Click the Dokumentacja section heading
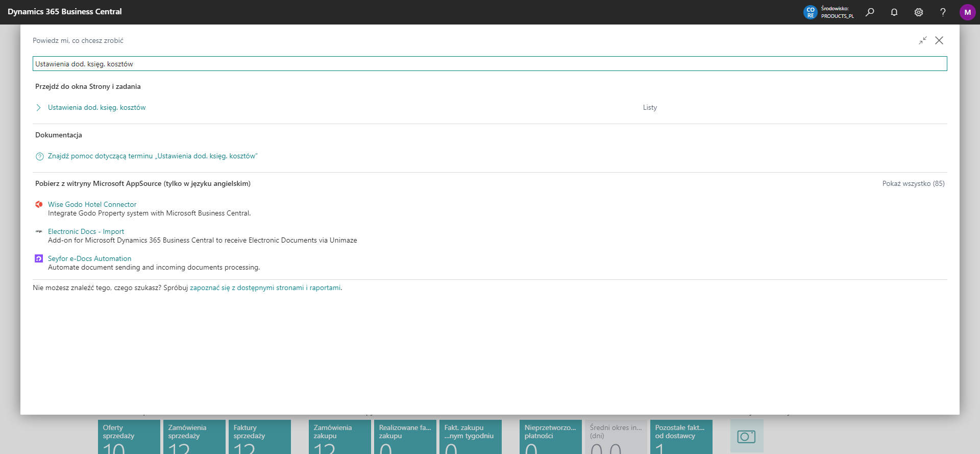 59,135
